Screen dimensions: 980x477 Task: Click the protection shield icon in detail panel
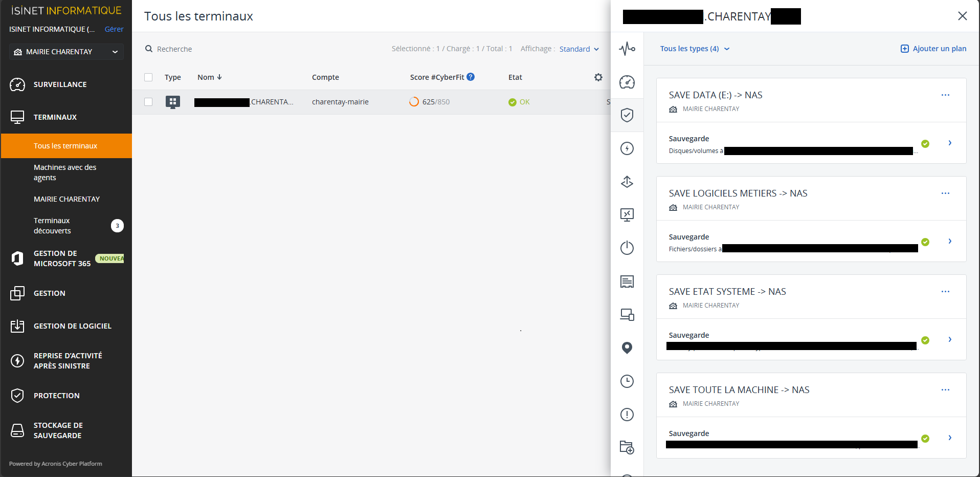[627, 115]
